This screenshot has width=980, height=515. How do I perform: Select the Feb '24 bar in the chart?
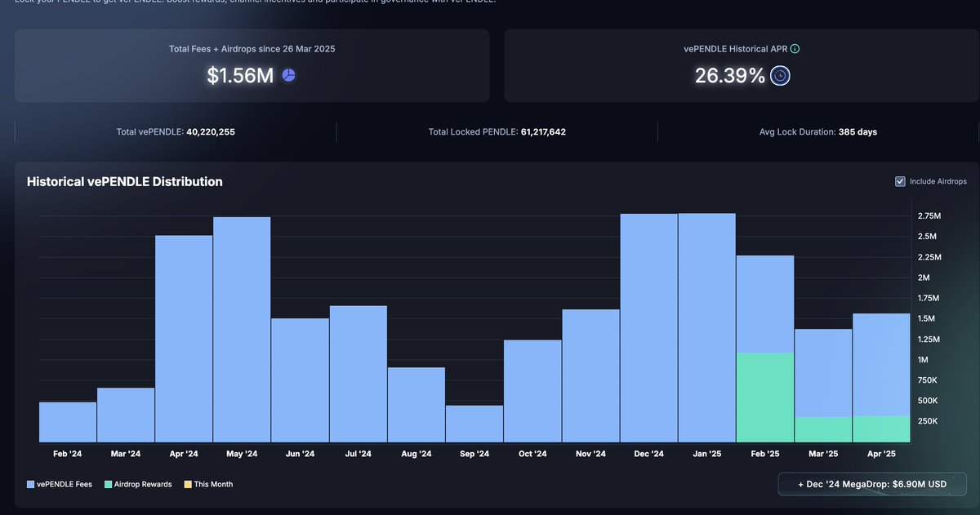click(x=68, y=422)
